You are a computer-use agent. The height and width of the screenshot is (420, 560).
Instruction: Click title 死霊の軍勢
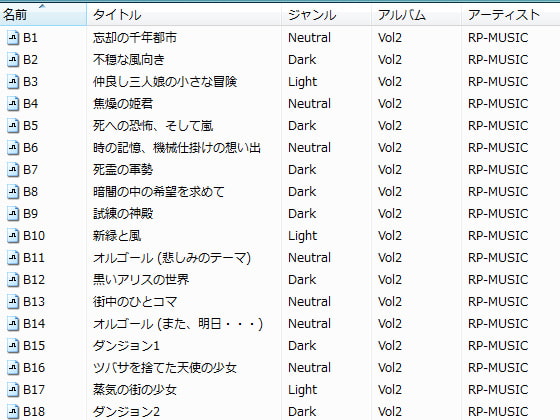pyautogui.click(x=123, y=170)
